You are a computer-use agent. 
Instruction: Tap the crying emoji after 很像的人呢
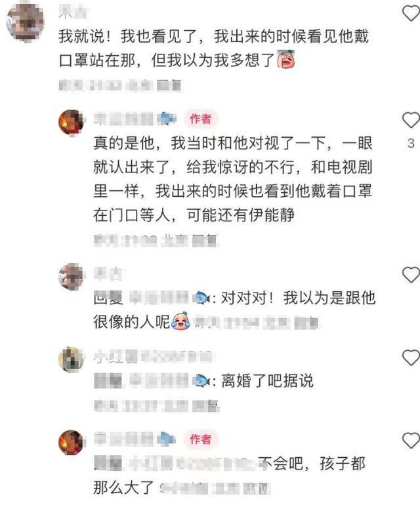pyautogui.click(x=181, y=321)
